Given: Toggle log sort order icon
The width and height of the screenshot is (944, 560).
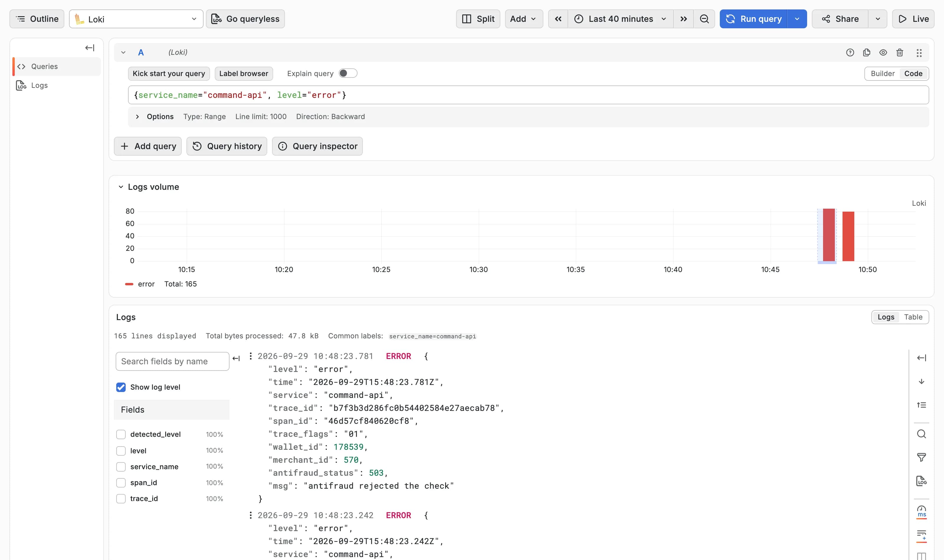Looking at the screenshot, I should 921,381.
